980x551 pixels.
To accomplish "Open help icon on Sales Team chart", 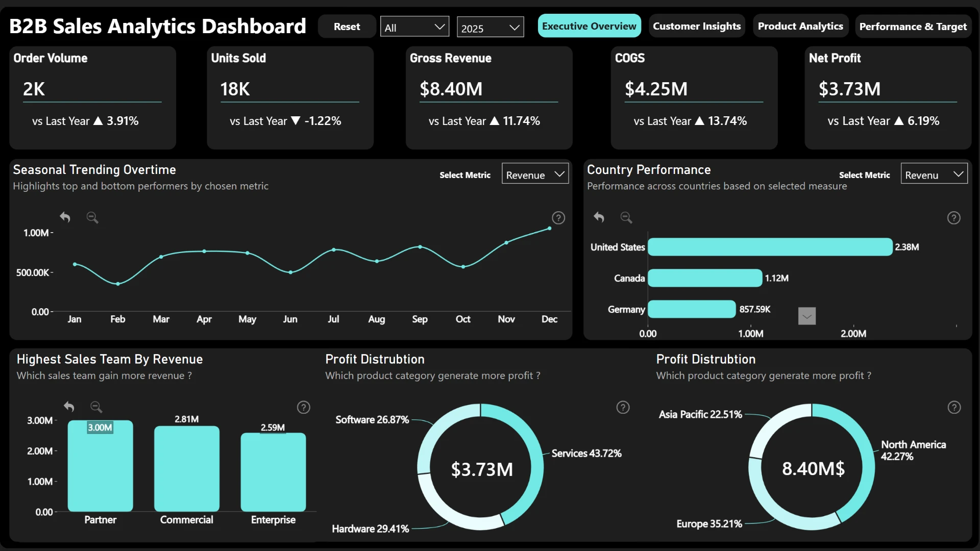I will tap(304, 407).
